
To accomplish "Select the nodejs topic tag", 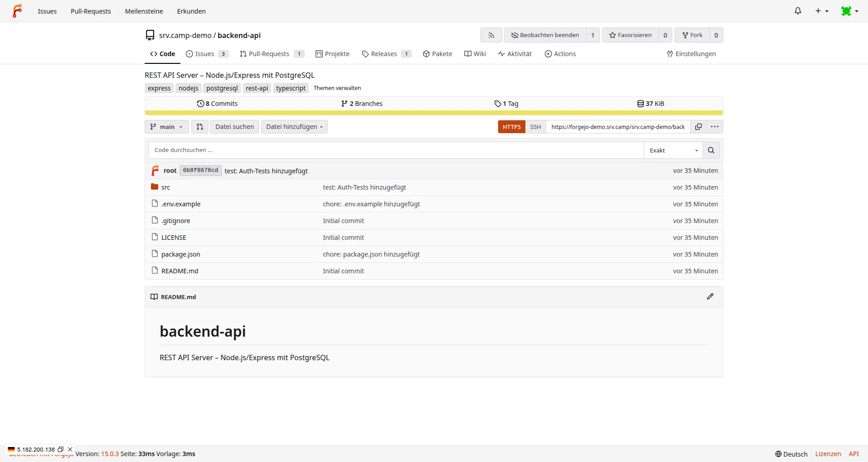I will tap(189, 88).
